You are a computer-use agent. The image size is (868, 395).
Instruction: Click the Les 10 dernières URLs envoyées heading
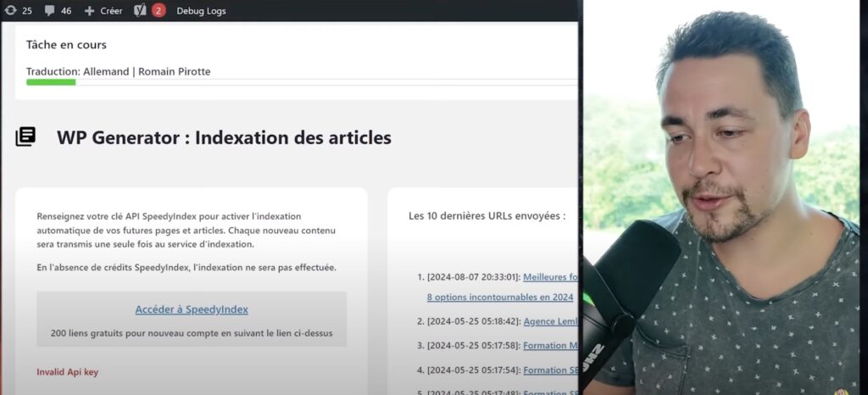pos(487,216)
